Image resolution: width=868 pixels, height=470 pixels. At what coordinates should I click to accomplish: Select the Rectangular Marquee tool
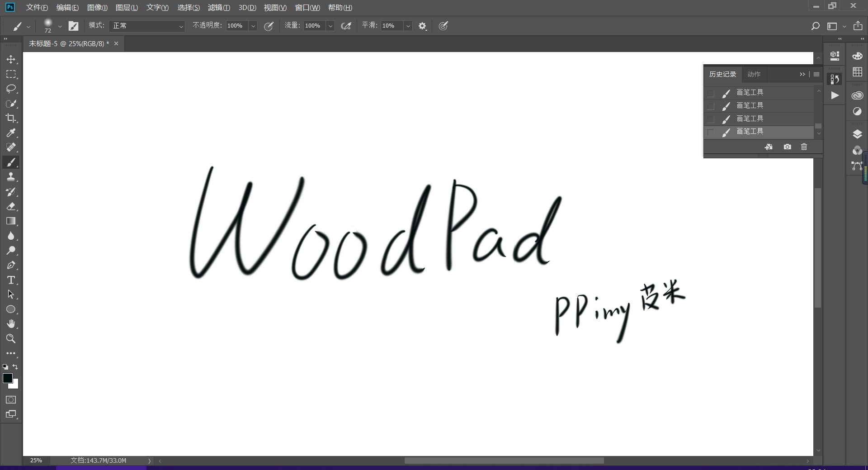point(11,74)
